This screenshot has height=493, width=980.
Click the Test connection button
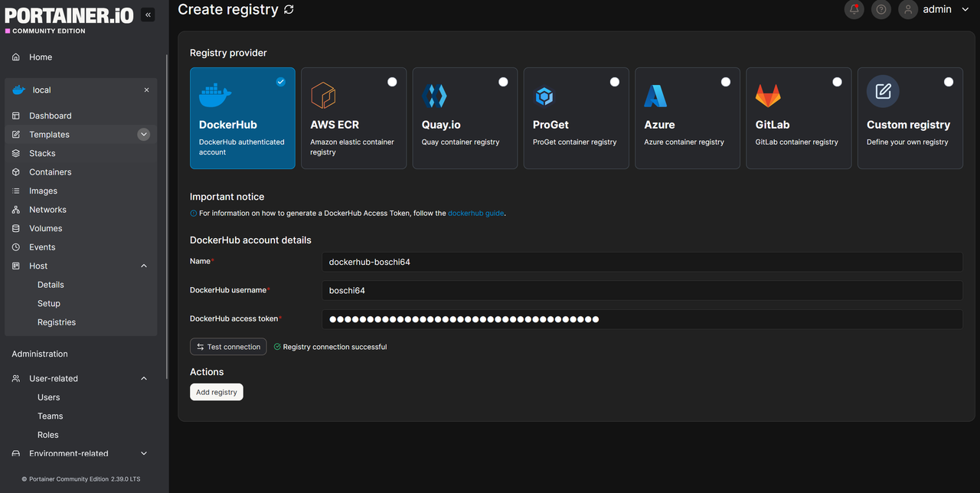pyautogui.click(x=228, y=347)
